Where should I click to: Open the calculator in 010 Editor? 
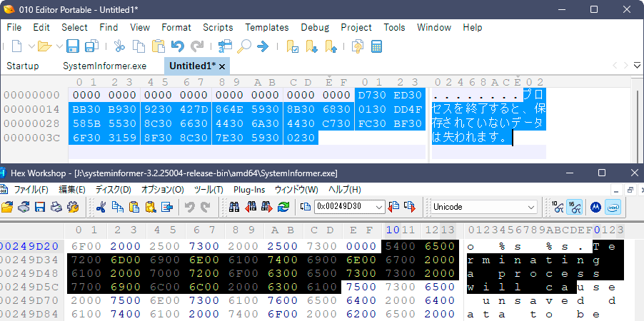(377, 46)
